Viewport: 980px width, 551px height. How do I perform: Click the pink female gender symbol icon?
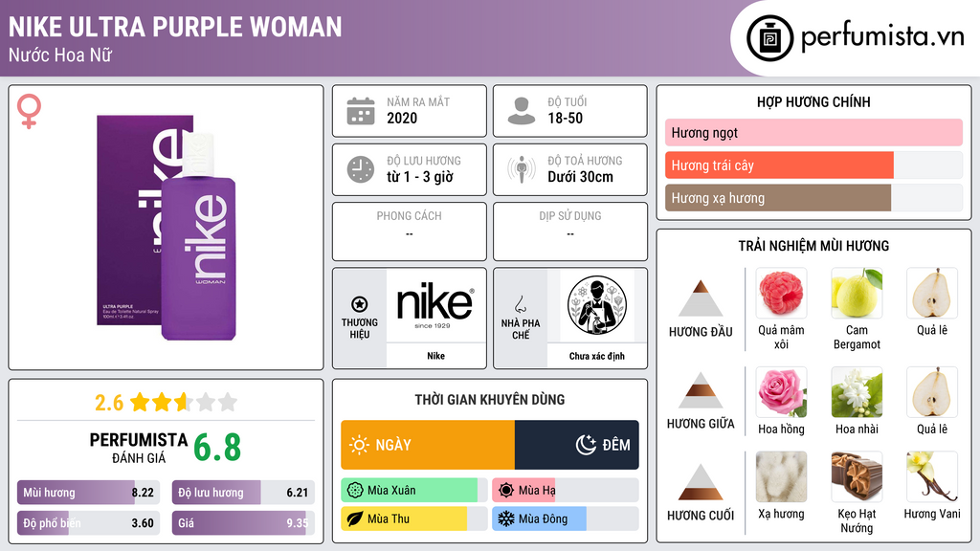point(29,111)
